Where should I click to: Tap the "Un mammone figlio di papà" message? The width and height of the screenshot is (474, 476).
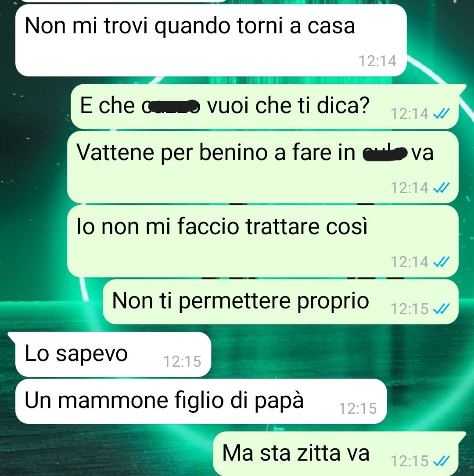pos(201,401)
